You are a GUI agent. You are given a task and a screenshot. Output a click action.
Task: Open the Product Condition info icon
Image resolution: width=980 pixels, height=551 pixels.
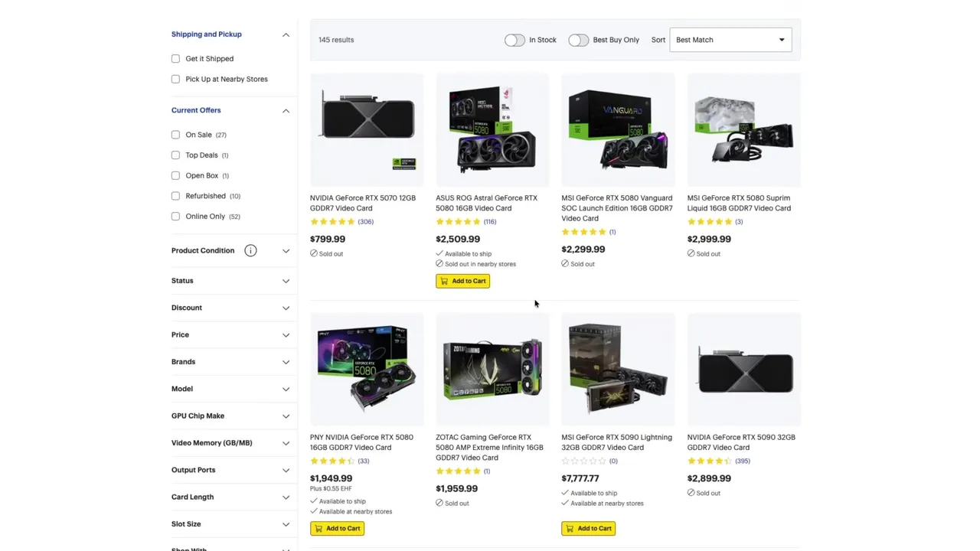click(x=250, y=250)
